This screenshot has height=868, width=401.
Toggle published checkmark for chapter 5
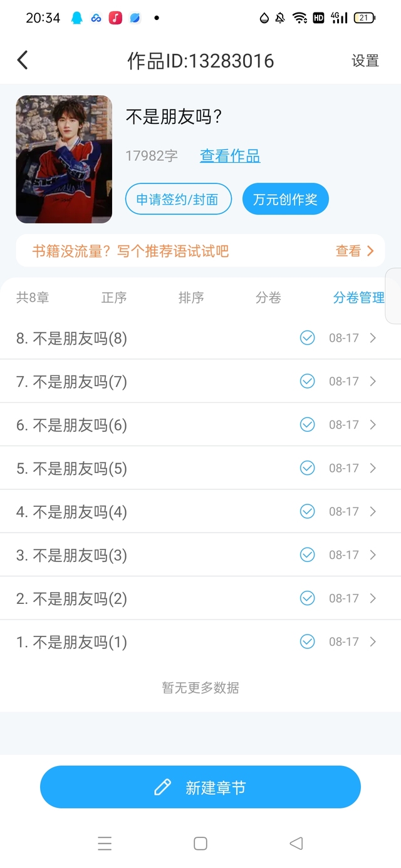(307, 468)
